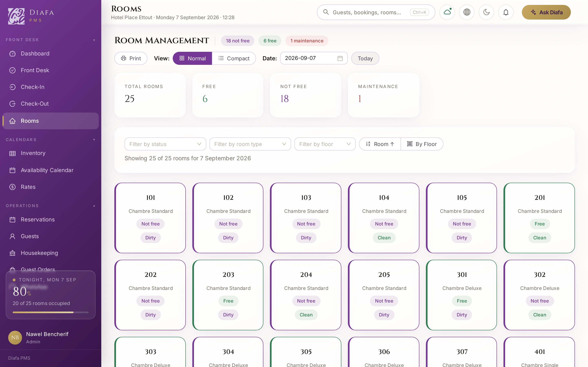This screenshot has width=588, height=367.
Task: Toggle By Floor grouping
Action: click(422, 144)
